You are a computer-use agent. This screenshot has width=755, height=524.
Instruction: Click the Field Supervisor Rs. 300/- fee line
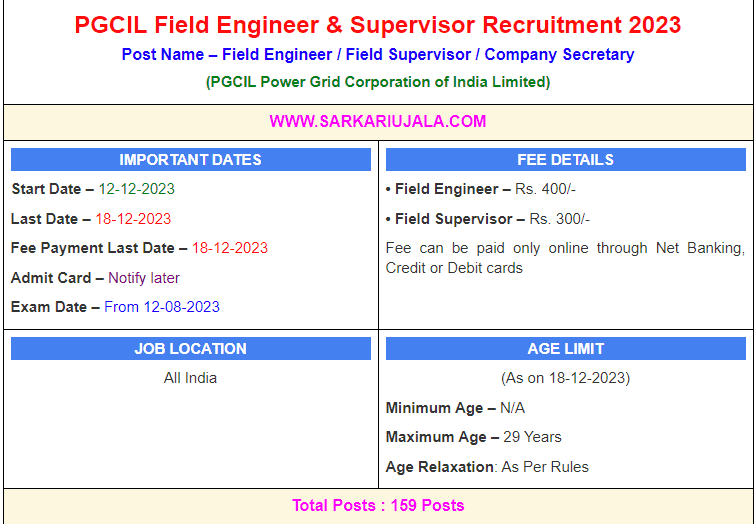487,219
